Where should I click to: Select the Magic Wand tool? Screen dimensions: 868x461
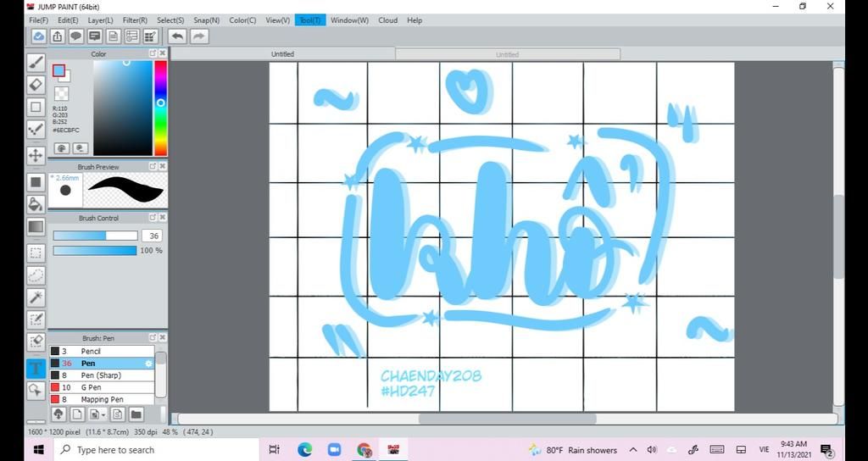click(x=36, y=297)
